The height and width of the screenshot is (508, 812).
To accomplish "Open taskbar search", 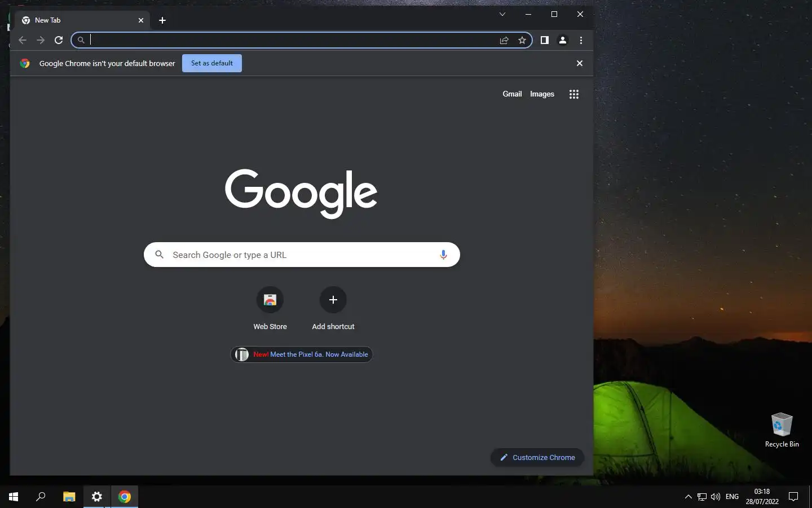I will [x=41, y=497].
